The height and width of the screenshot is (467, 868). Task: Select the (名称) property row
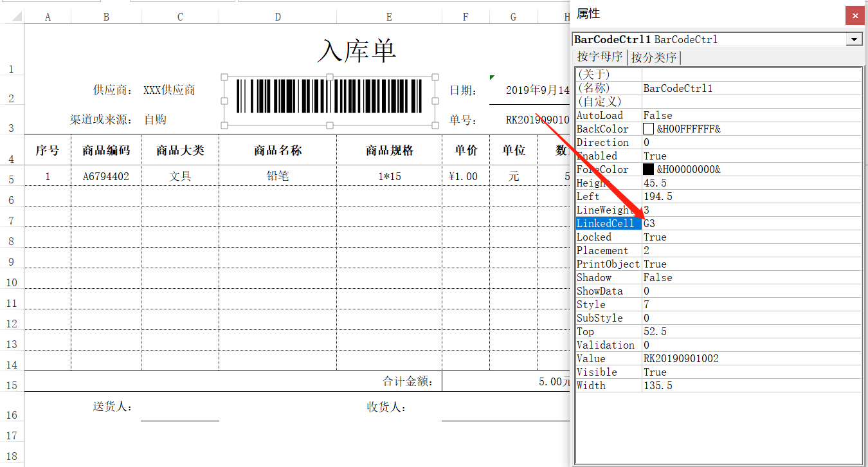[718, 88]
